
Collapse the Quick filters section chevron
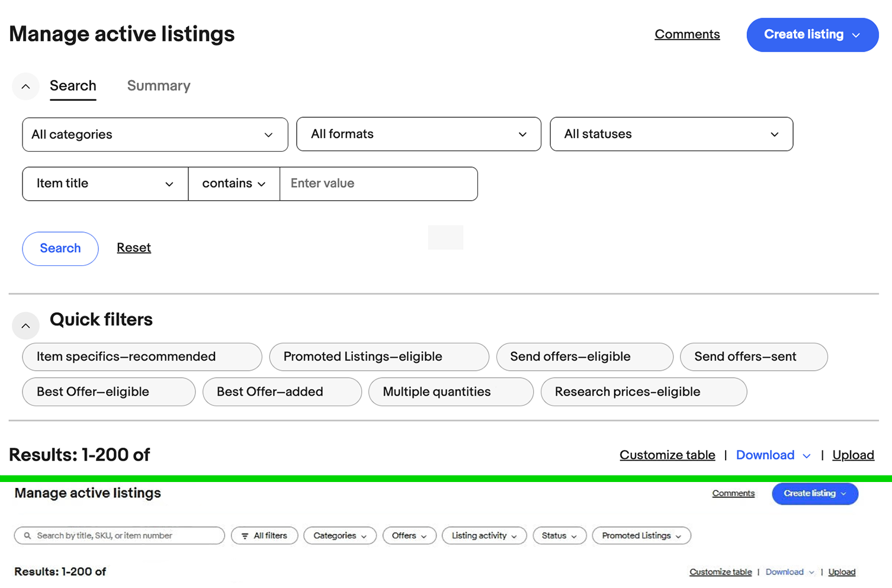coord(25,326)
